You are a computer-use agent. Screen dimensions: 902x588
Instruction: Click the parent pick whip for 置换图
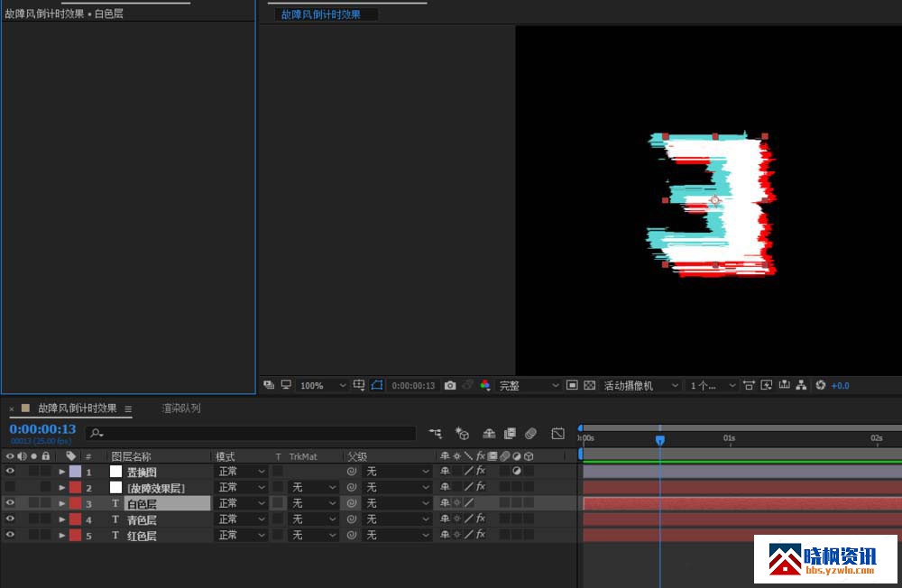[x=352, y=471]
